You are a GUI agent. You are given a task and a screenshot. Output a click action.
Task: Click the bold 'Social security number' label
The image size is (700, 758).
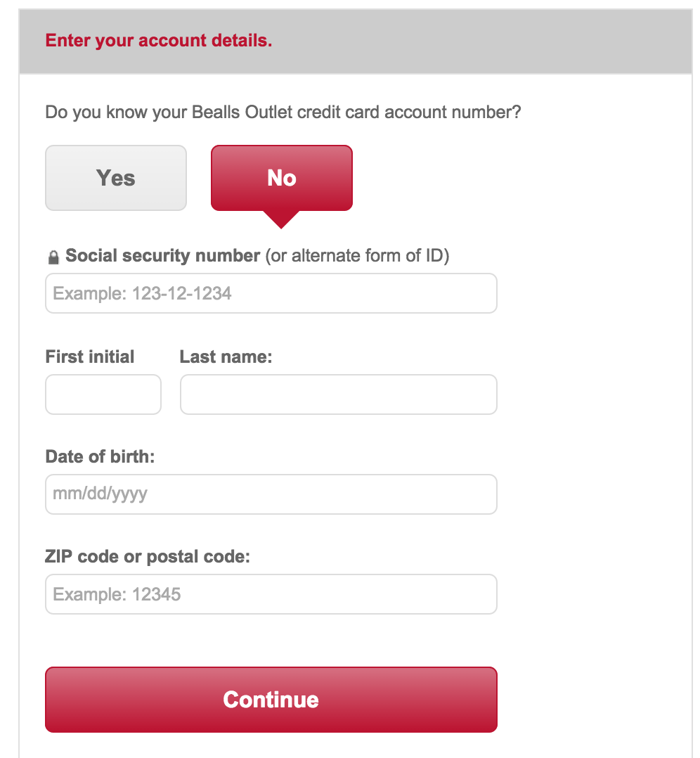pyautogui.click(x=163, y=255)
